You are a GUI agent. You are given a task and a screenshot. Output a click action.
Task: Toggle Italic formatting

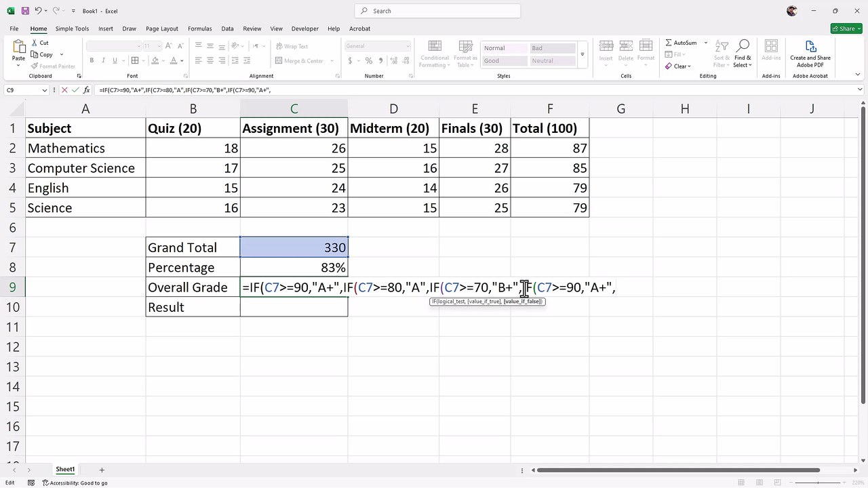(x=104, y=60)
